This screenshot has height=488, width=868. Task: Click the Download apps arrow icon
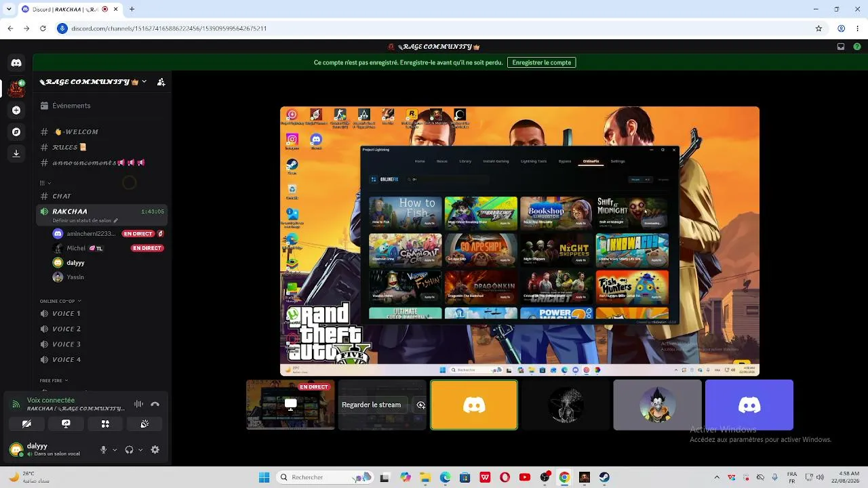16,153
